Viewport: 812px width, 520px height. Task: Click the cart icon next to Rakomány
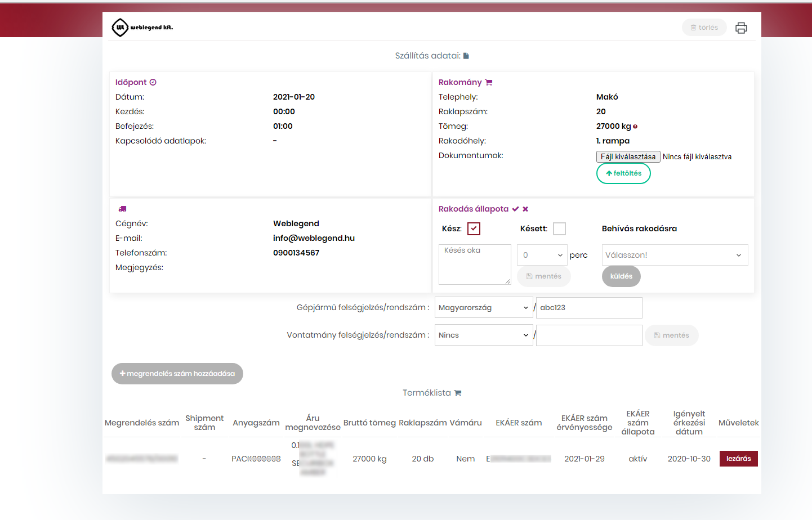[489, 82]
